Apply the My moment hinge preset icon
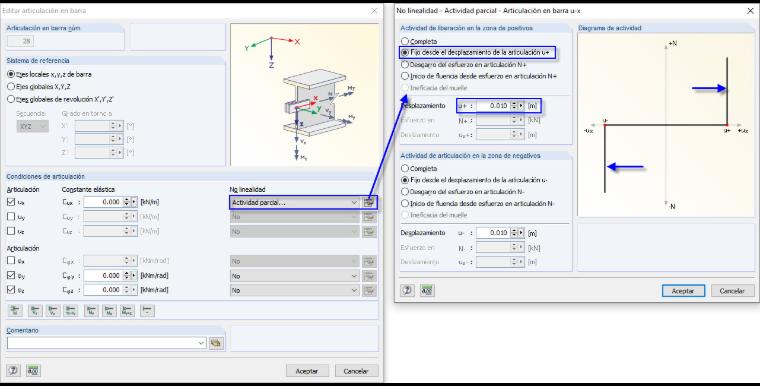Image resolution: width=760 pixels, height=386 pixels. [x=91, y=310]
